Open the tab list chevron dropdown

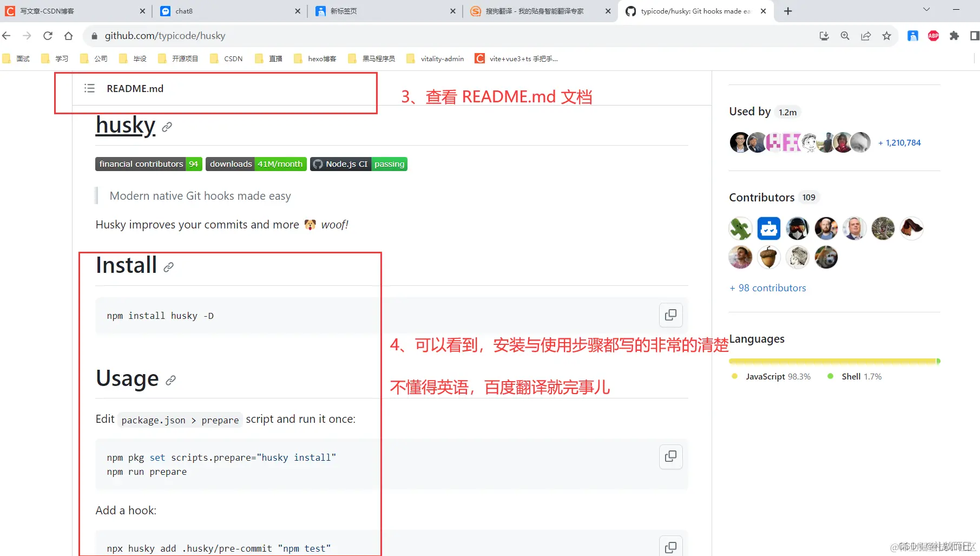(926, 9)
